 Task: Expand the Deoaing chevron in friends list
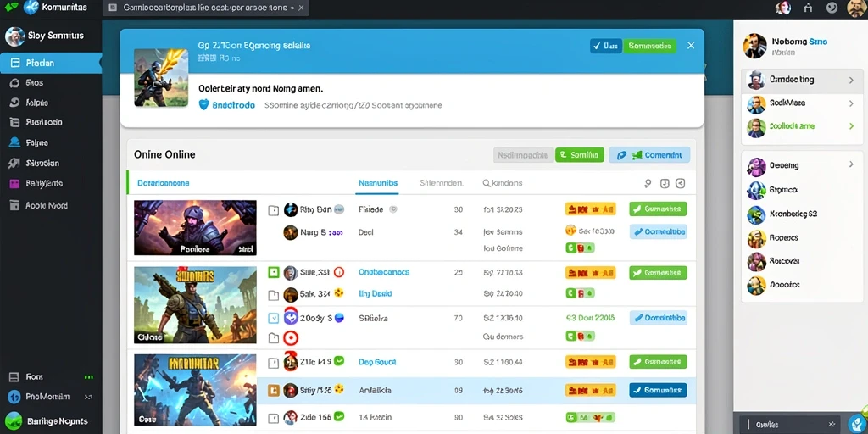851,165
